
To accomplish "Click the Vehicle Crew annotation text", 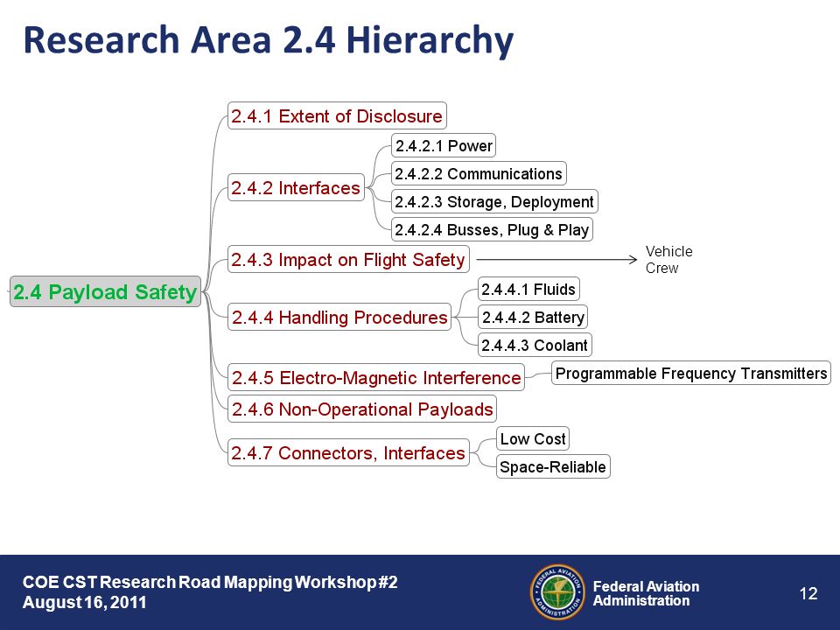I will click(x=668, y=259).
